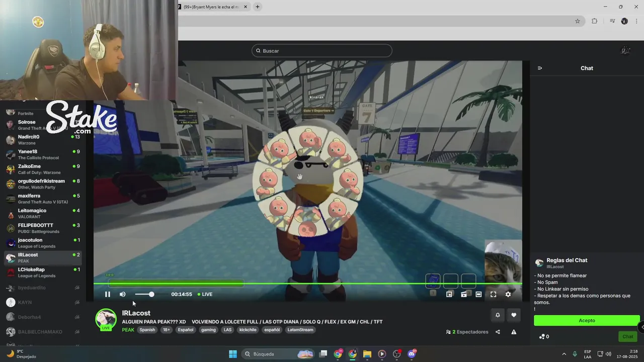Open channel points icon showing 0
The image size is (644, 362).
[x=544, y=337]
